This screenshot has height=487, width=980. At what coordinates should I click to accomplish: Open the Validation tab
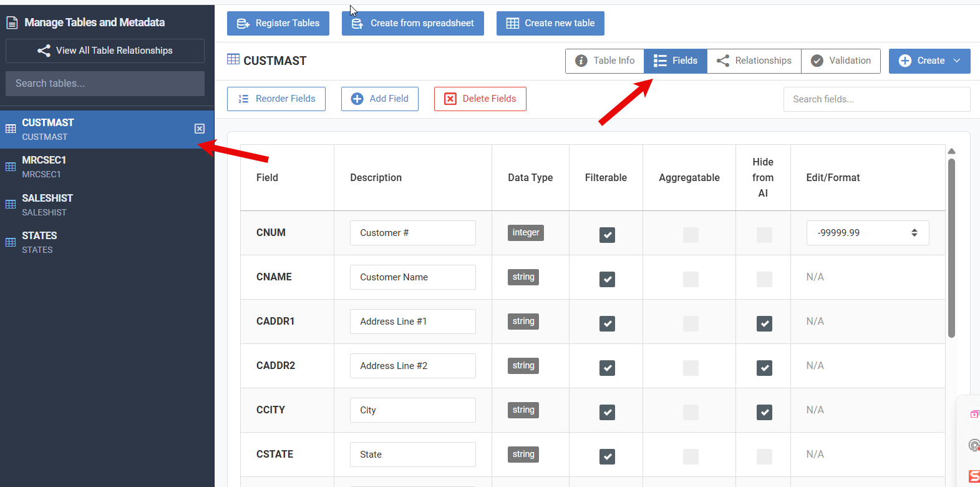pos(841,61)
